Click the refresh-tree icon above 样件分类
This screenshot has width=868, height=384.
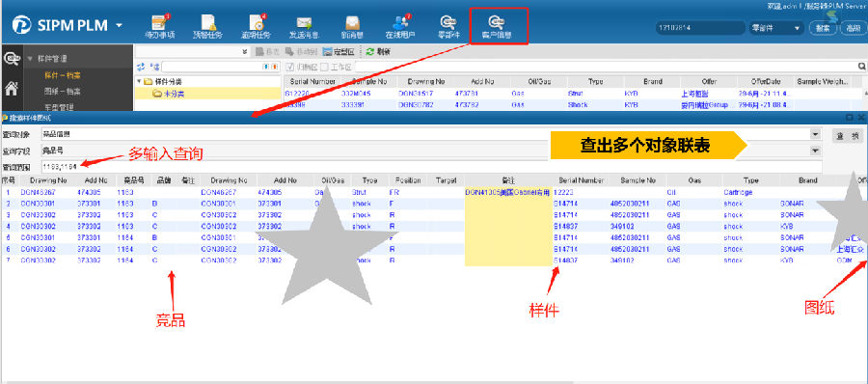(141, 67)
